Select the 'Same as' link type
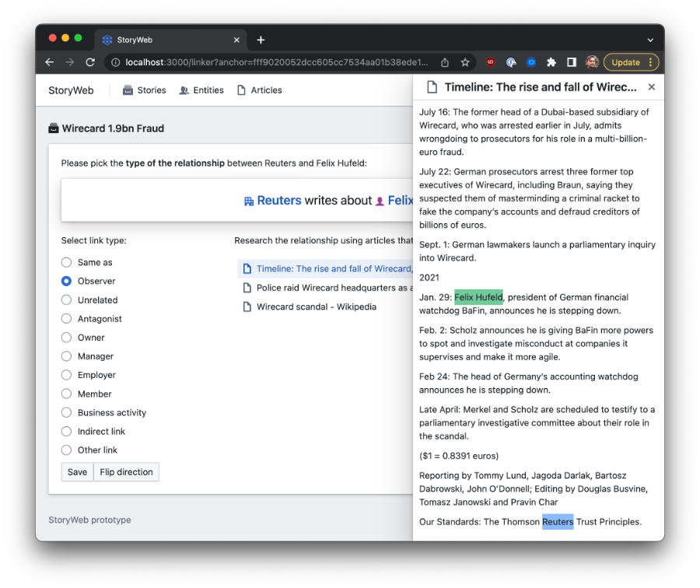This screenshot has width=700, height=588. (67, 263)
